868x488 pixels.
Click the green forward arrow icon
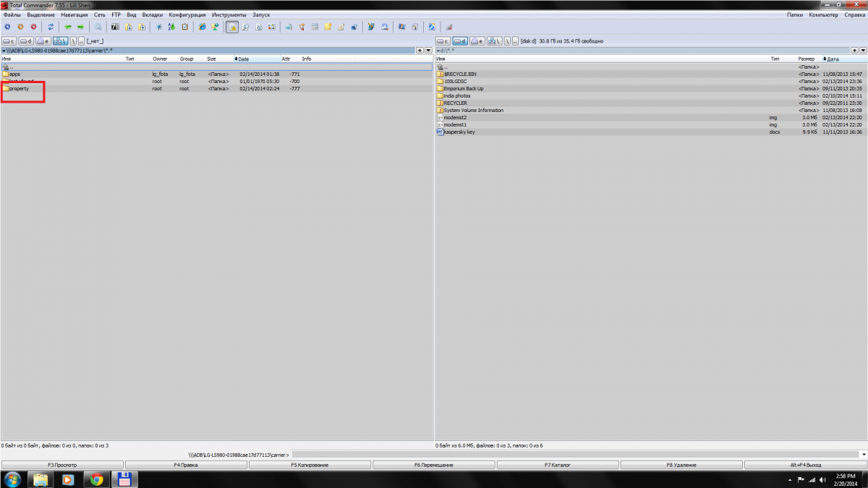click(80, 27)
